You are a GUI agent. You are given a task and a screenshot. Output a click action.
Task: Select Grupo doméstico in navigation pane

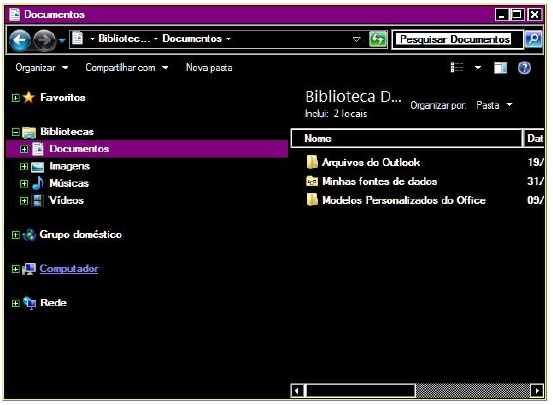pyautogui.click(x=81, y=235)
